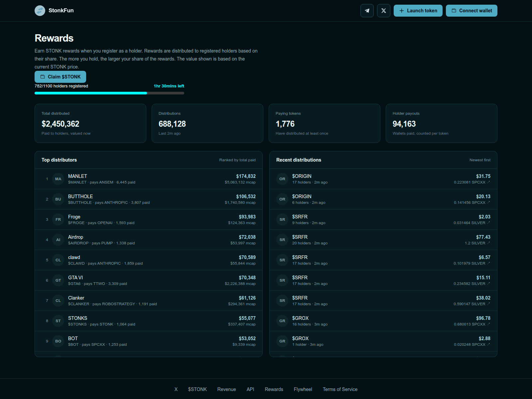Open the Flywheel footer link

(303, 389)
